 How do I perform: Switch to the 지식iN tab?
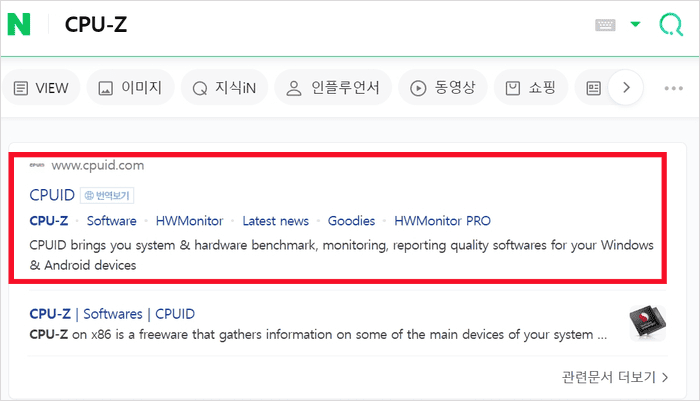pyautogui.click(x=224, y=88)
